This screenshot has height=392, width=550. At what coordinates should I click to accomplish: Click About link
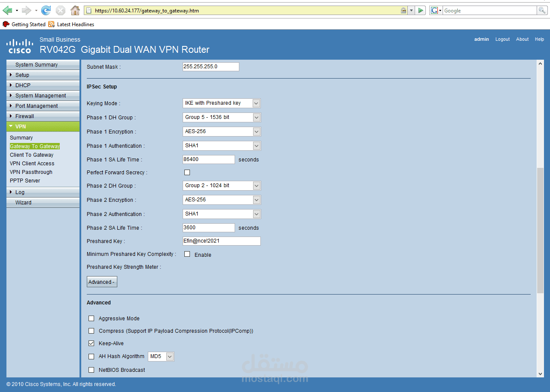coord(522,39)
